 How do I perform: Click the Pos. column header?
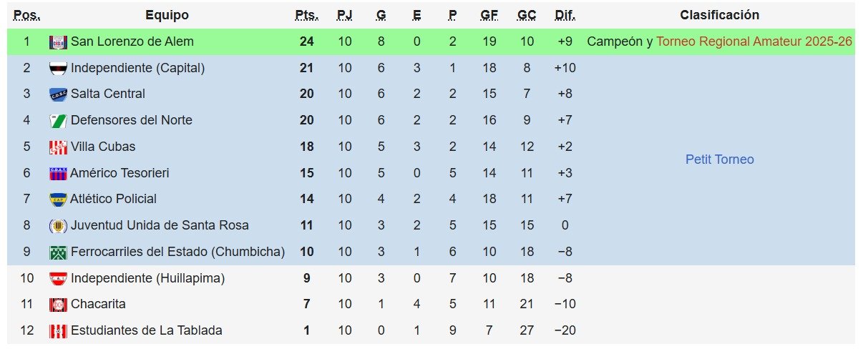(27, 15)
